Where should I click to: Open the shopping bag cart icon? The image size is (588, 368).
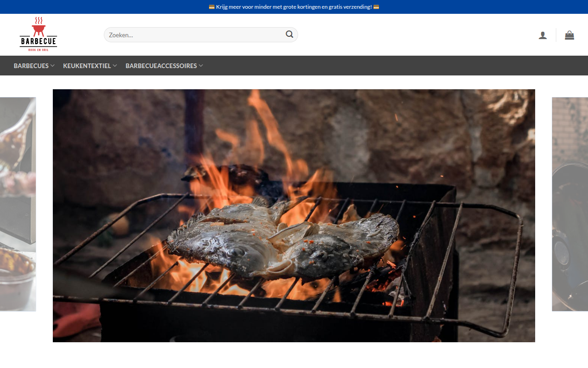pos(570,35)
